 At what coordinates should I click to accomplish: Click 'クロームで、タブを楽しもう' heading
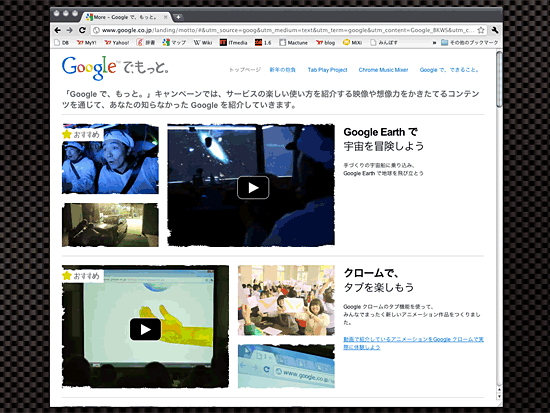coord(379,280)
